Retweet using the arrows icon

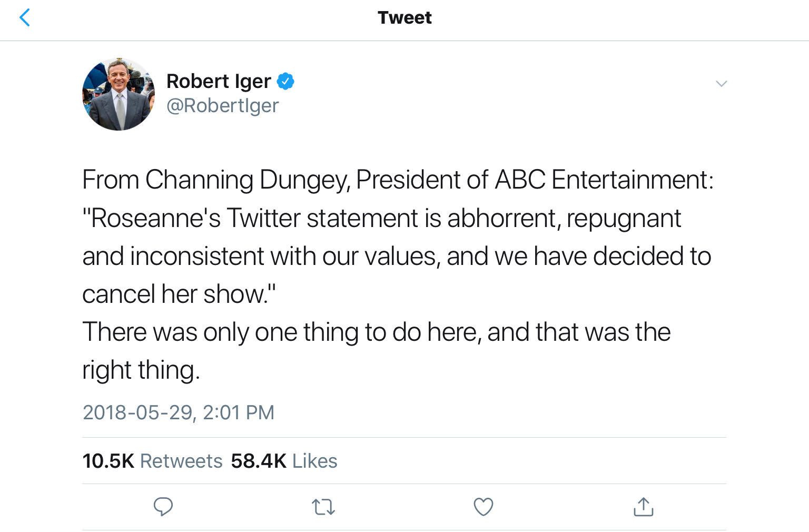[x=323, y=507]
